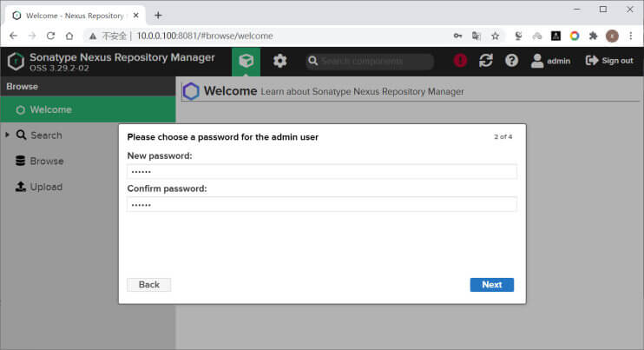644x350 pixels.
Task: Click the Next button in the wizard
Action: pos(491,285)
